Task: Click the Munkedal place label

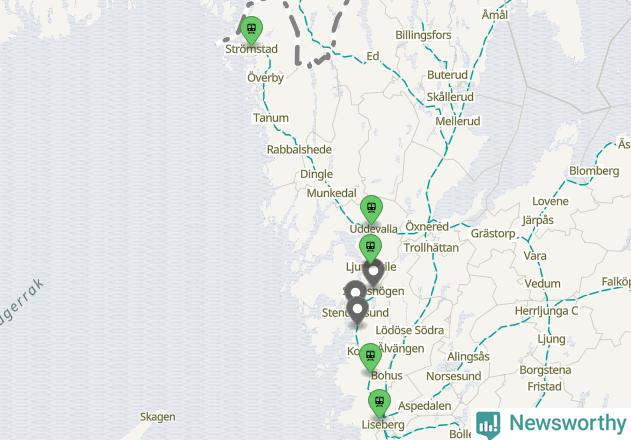Action: point(332,193)
